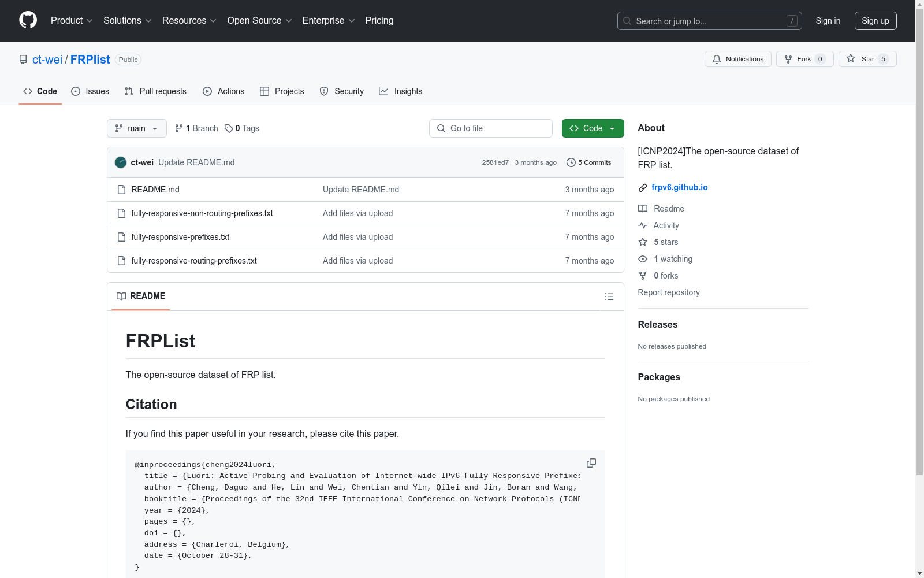Copy the citation code block
Image resolution: width=924 pixels, height=578 pixels.
click(591, 463)
